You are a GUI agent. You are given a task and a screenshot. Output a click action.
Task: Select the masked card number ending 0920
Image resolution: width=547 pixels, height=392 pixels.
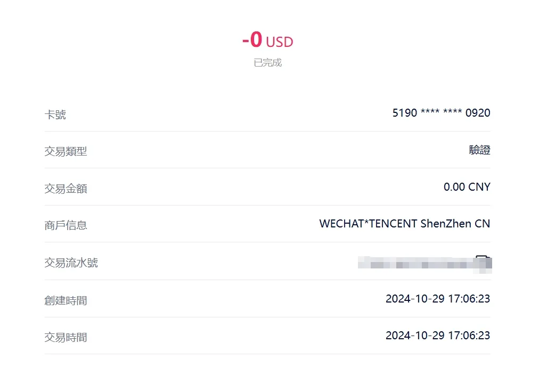441,113
